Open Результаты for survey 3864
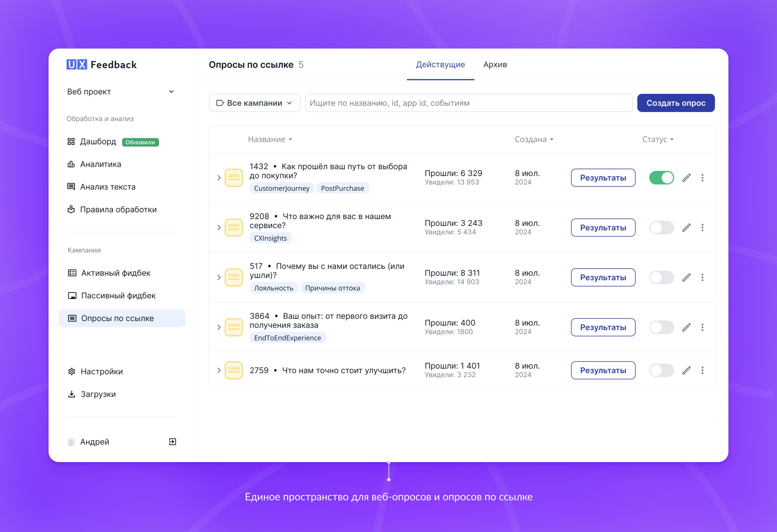Screen dimensions: 777x532 click(x=602, y=327)
